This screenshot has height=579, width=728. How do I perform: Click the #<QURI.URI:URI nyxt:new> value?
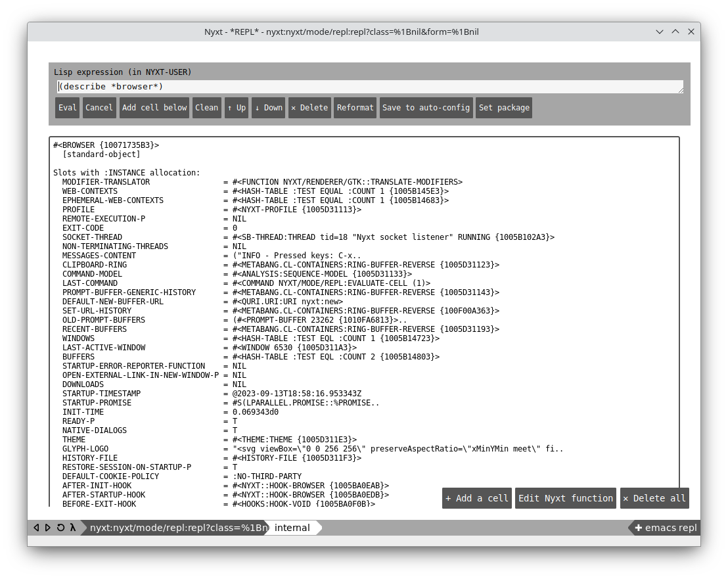tap(288, 302)
